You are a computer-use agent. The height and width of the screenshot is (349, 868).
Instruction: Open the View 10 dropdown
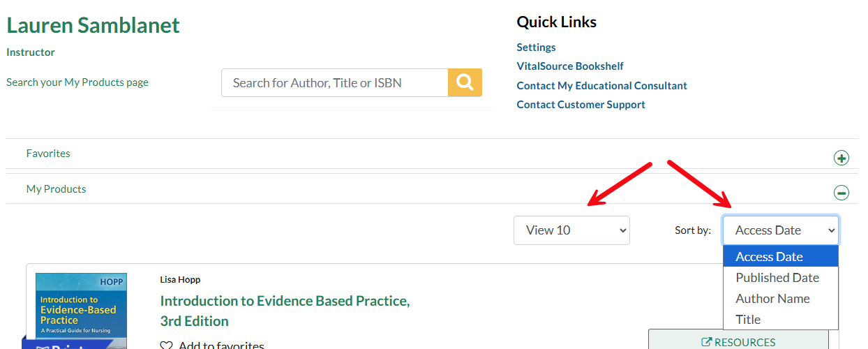click(571, 230)
